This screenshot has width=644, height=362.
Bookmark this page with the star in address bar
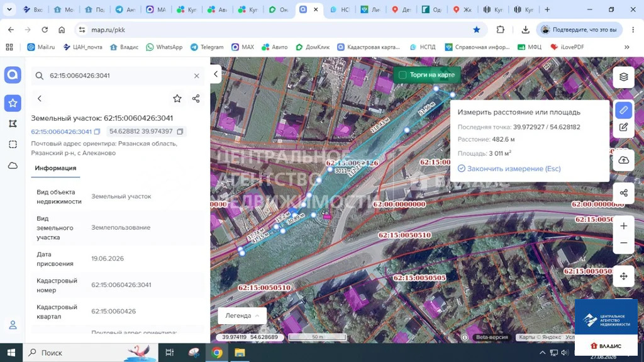[477, 30]
